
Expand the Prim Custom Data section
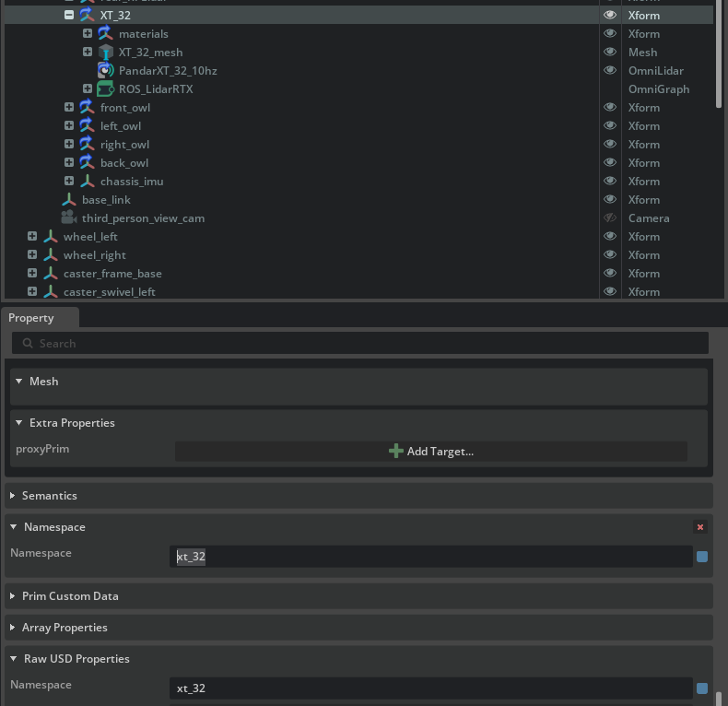(13, 596)
